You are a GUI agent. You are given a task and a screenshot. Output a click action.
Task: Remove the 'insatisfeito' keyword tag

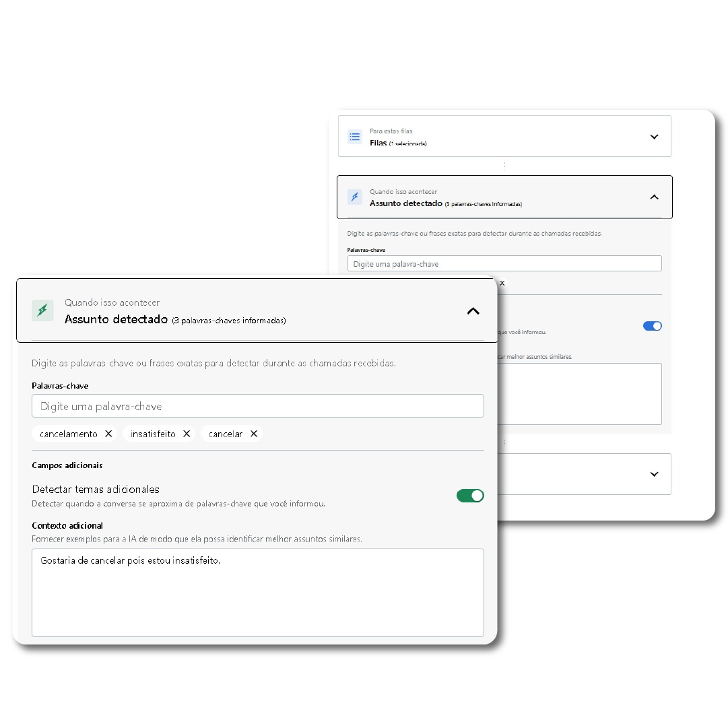187,434
